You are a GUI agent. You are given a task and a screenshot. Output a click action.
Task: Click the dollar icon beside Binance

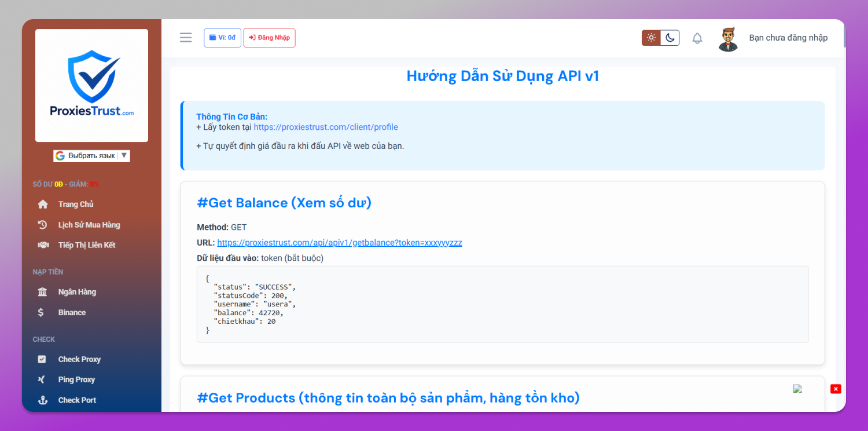tap(41, 312)
